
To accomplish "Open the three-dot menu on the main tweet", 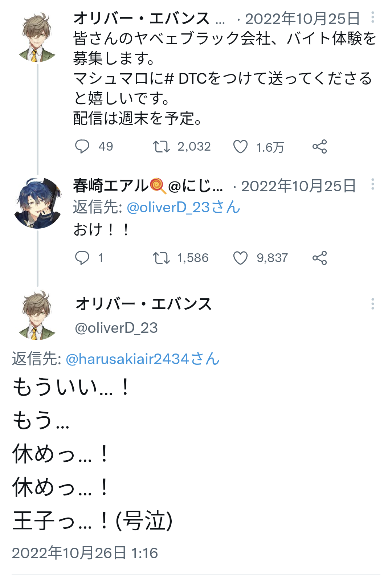I will (373, 304).
